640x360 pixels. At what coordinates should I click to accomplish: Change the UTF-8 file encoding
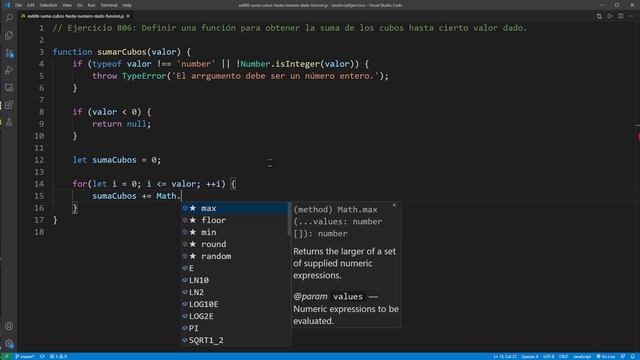tap(549, 356)
